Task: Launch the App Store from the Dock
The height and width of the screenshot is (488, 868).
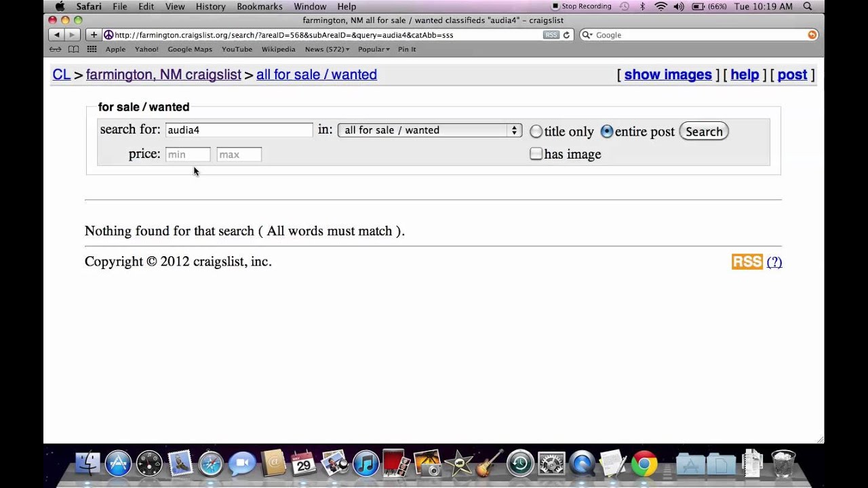Action: (118, 464)
